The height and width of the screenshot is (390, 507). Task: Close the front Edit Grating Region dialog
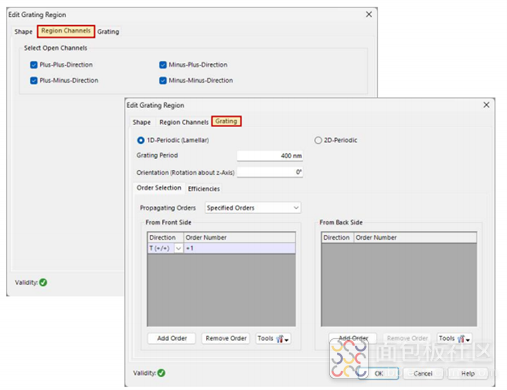[x=486, y=105]
